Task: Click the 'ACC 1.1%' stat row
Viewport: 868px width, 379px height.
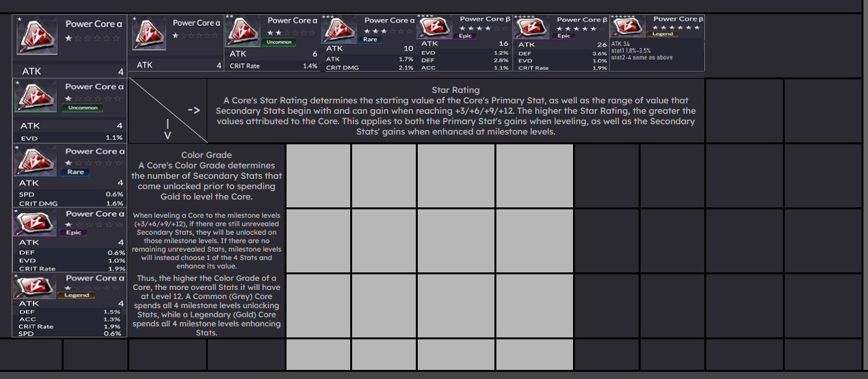Action: point(465,68)
